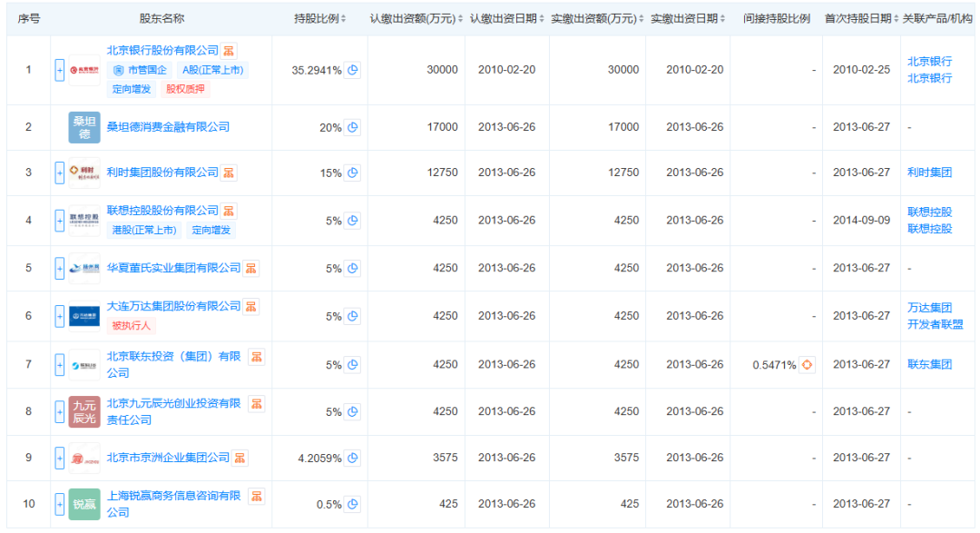980x533 pixels.
Task: Open pie chart icon in 大连万达 row
Action: 352,317
